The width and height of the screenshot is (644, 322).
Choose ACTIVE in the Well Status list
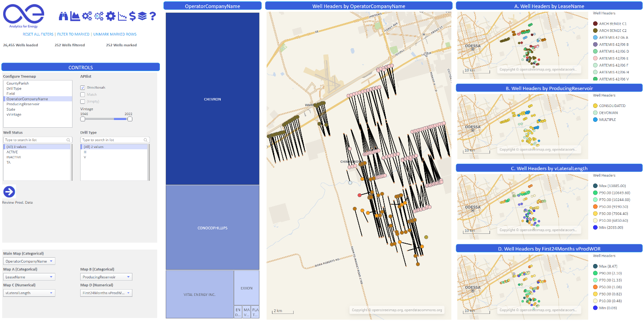point(12,152)
